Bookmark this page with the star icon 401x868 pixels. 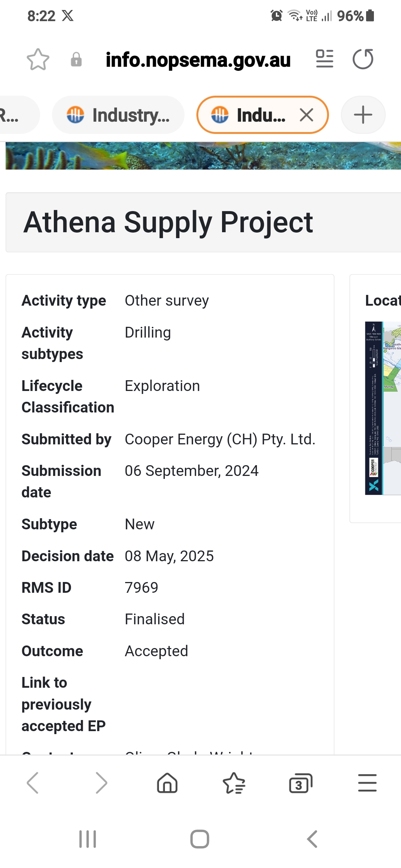tap(38, 59)
